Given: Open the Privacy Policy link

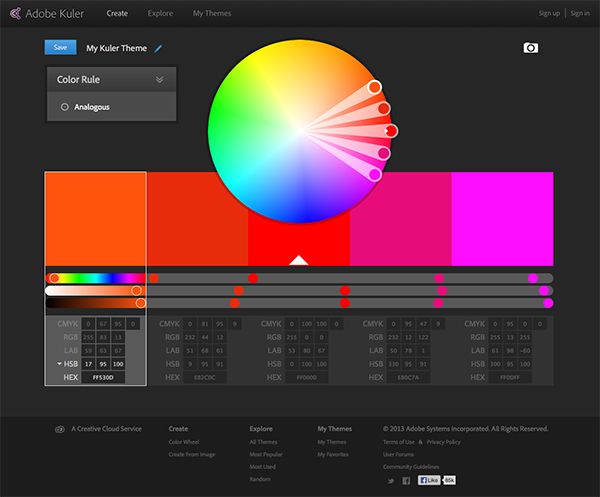Looking at the screenshot, I should (x=443, y=442).
